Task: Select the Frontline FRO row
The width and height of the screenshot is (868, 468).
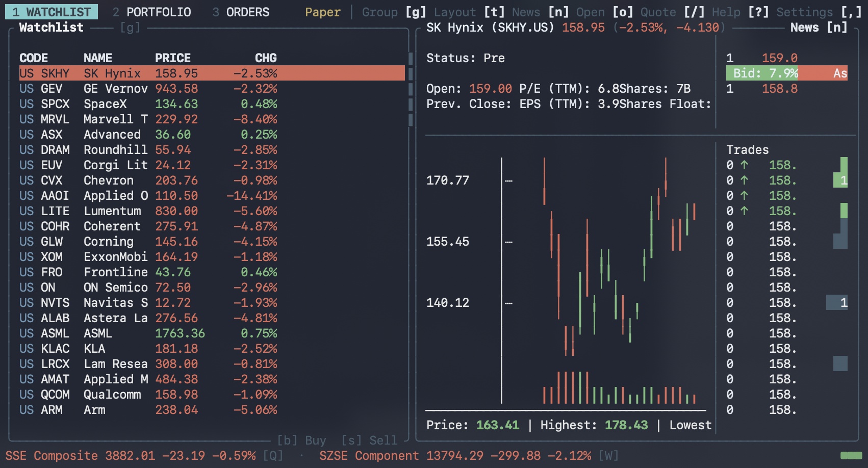Action: pyautogui.click(x=212, y=272)
